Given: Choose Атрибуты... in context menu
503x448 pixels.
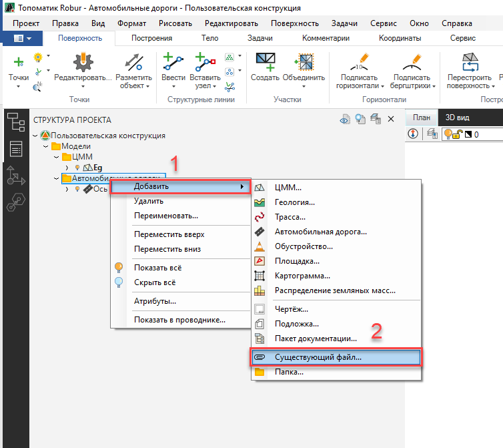Looking at the screenshot, I should 180,301.
